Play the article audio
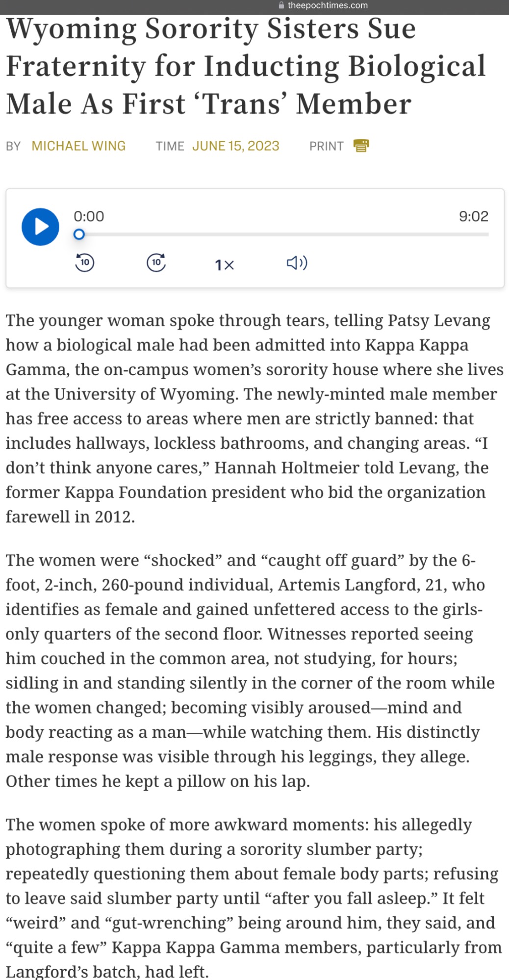This screenshot has height=980, width=509. click(x=40, y=227)
